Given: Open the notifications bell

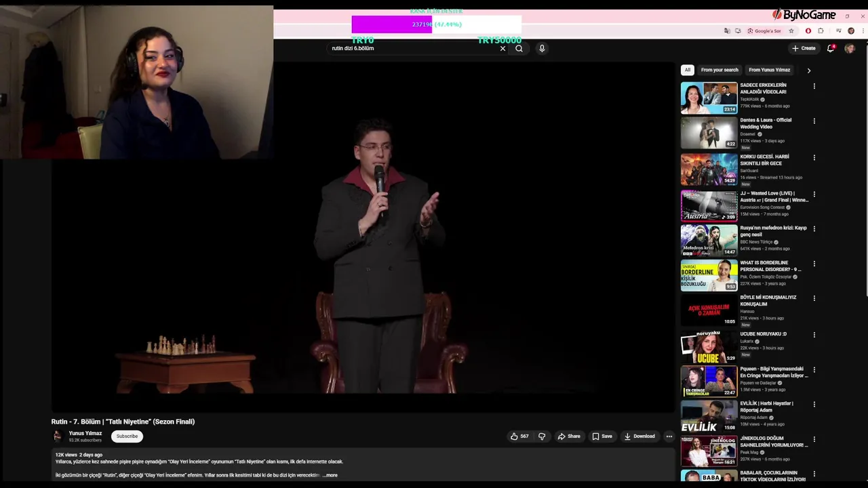Looking at the screenshot, I should pyautogui.click(x=831, y=48).
